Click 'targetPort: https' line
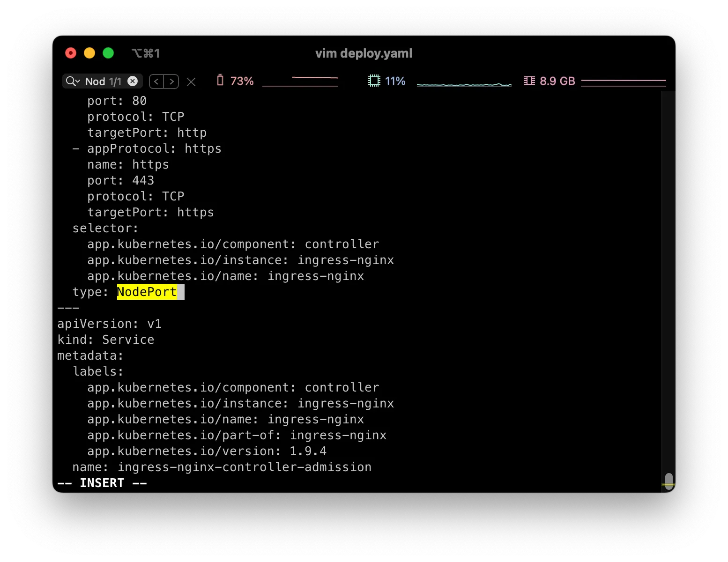The width and height of the screenshot is (728, 562). tap(150, 212)
